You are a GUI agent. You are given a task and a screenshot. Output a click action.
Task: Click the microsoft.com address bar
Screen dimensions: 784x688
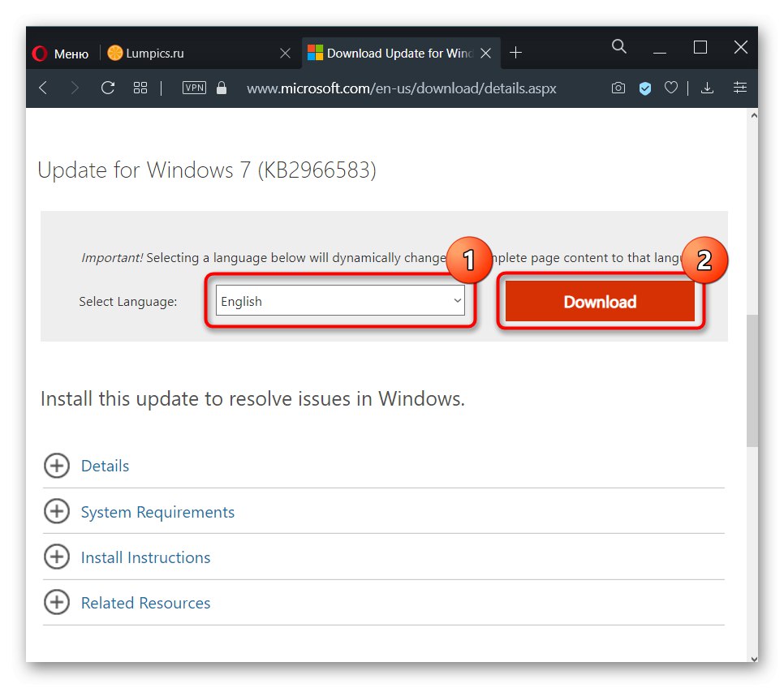[x=402, y=88]
